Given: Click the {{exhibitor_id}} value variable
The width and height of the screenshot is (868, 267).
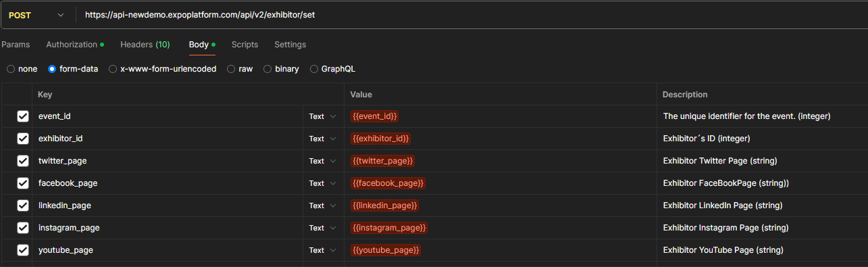Looking at the screenshot, I should 380,139.
